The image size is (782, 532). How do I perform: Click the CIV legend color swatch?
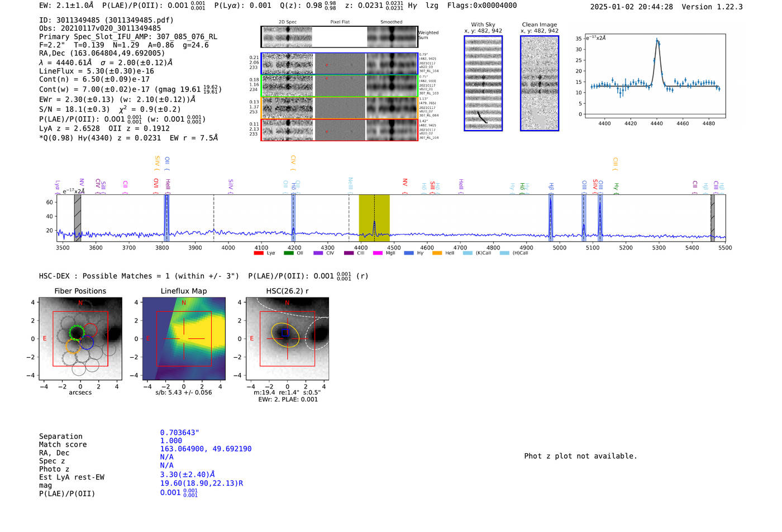(318, 253)
